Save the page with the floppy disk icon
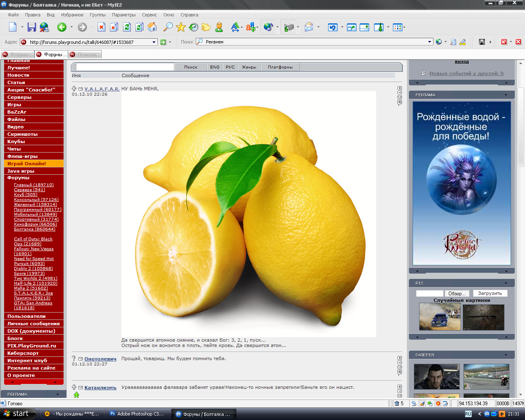The image size is (525, 420). (x=32, y=27)
